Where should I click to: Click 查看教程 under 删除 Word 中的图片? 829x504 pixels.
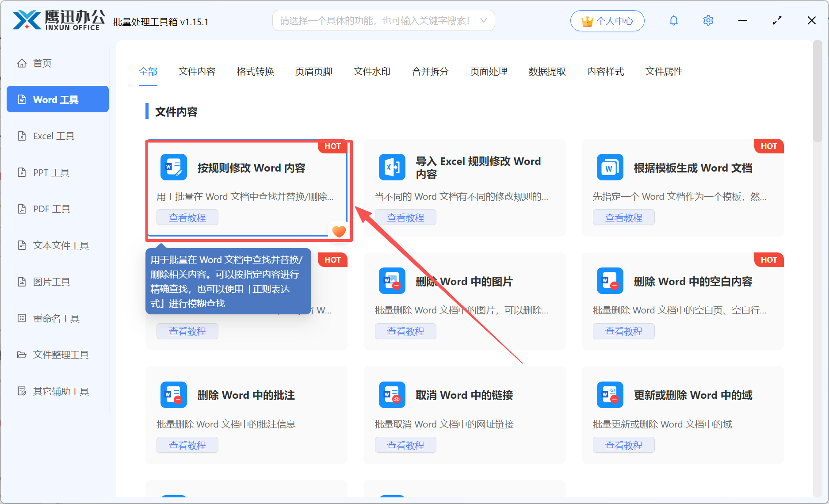pos(405,331)
